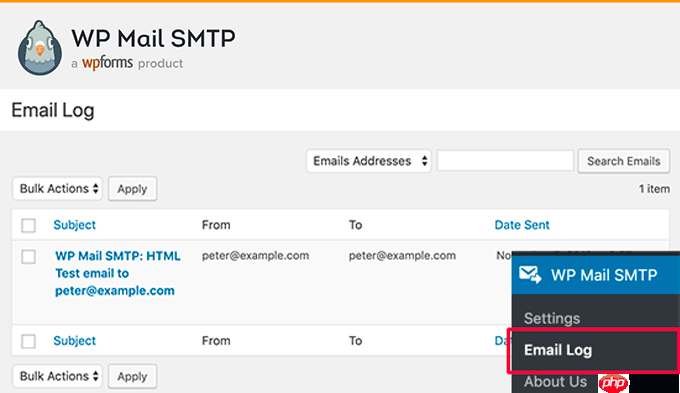This screenshot has width=680, height=393.
Task: Click the WP Mail SMTP pigeon logo
Action: tap(39, 48)
